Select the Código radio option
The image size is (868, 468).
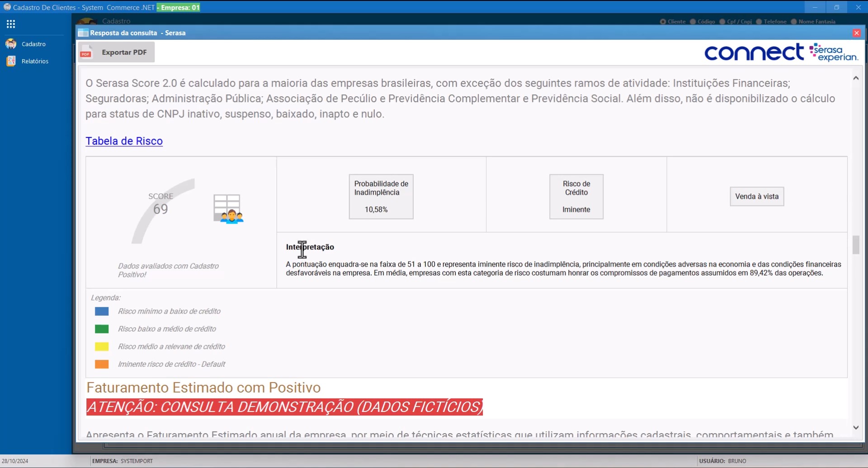693,22
